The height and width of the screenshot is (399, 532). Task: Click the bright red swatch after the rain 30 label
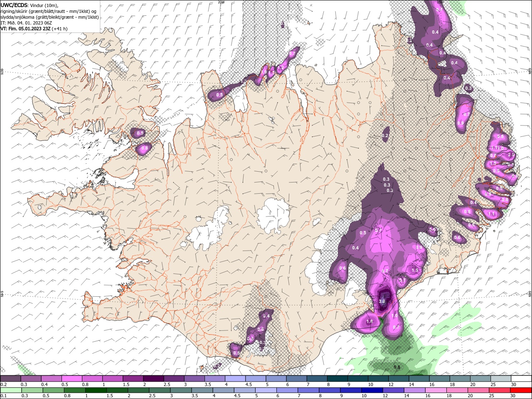click(521, 390)
